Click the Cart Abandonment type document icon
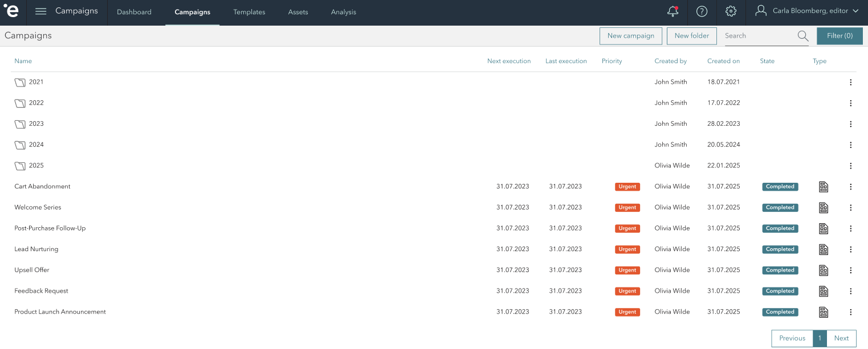This screenshot has height=349, width=868. [x=823, y=187]
